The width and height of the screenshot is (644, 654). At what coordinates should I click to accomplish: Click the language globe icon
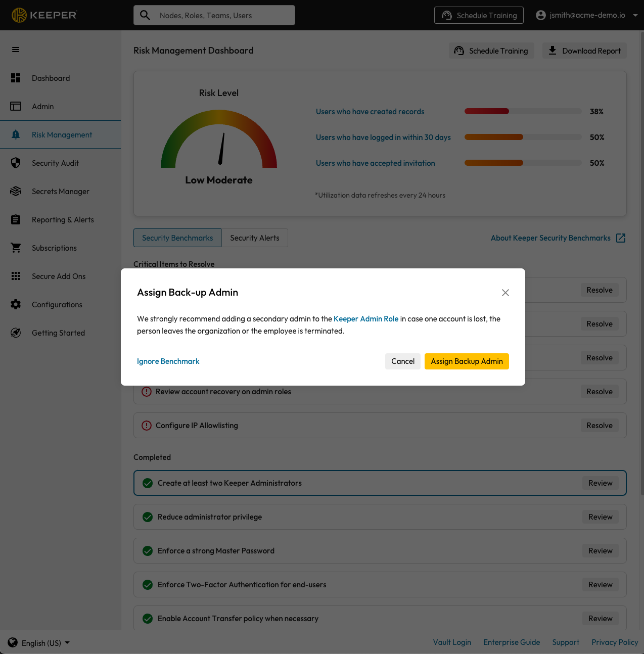[x=13, y=642]
